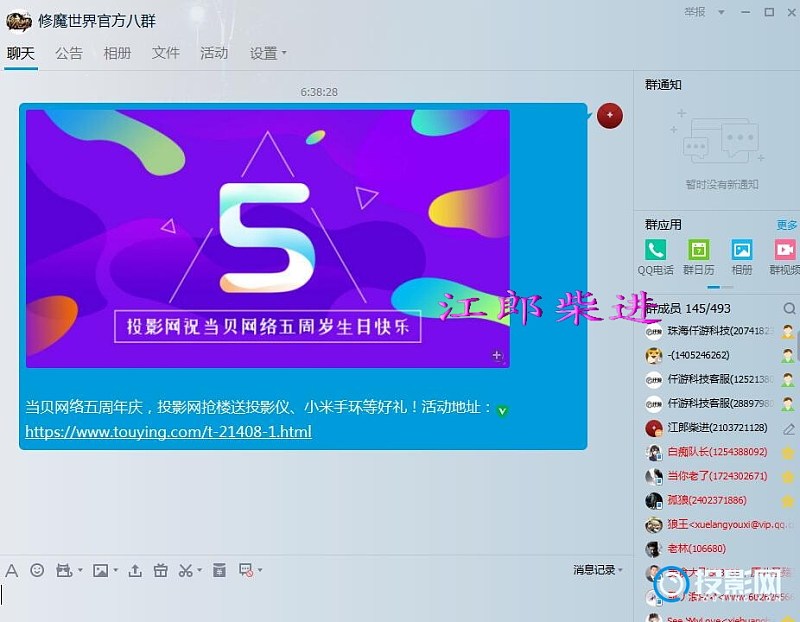Image resolution: width=800 pixels, height=622 pixels.
Task: Click the gold star beside 当你老了
Action: tap(788, 477)
